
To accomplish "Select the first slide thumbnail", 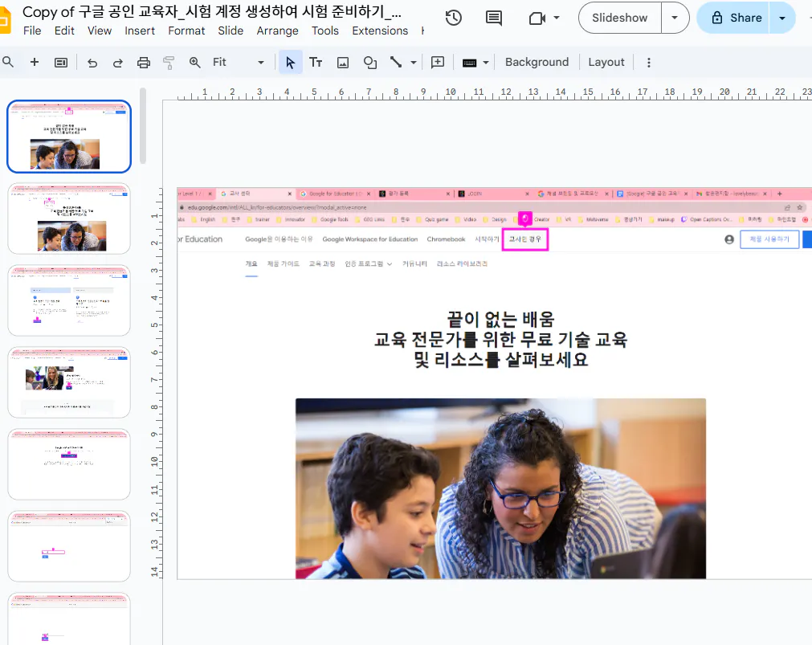I will 68,137.
